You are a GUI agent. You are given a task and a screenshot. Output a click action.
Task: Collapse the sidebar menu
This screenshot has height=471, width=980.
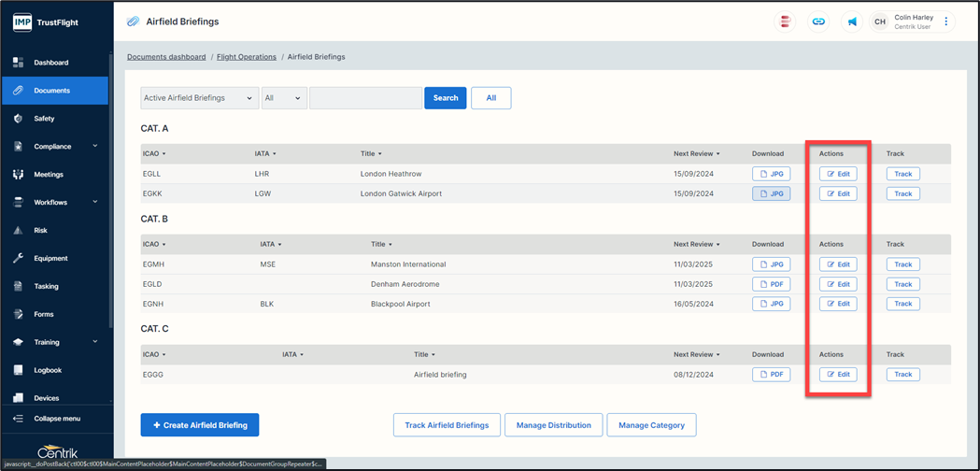pyautogui.click(x=56, y=419)
